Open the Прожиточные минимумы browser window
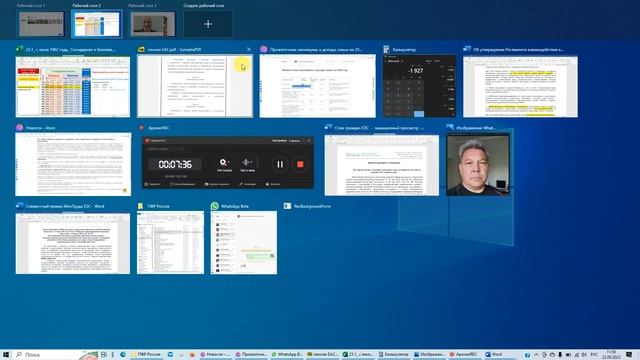 (318, 86)
